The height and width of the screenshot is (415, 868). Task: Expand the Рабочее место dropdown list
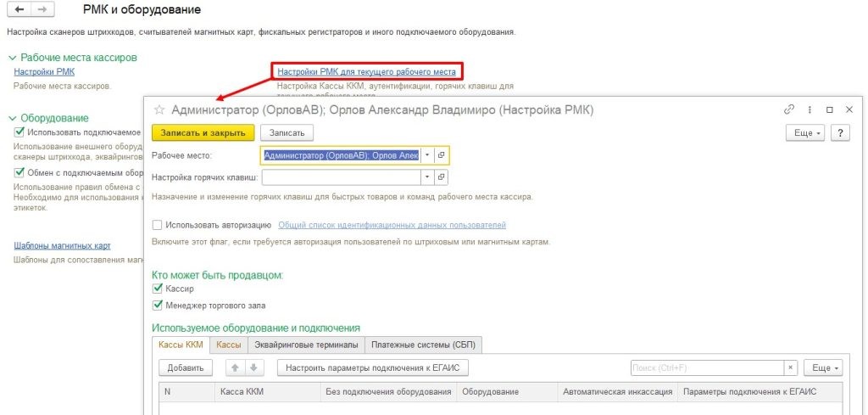click(x=427, y=155)
